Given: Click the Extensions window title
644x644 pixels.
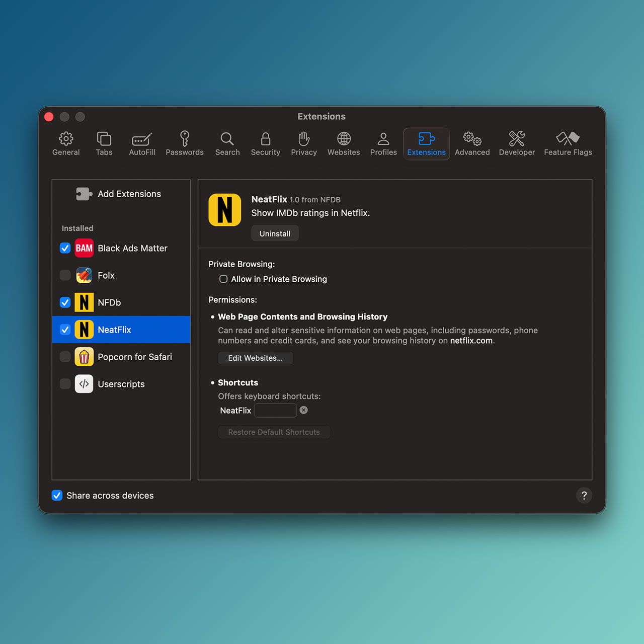Looking at the screenshot, I should [321, 116].
